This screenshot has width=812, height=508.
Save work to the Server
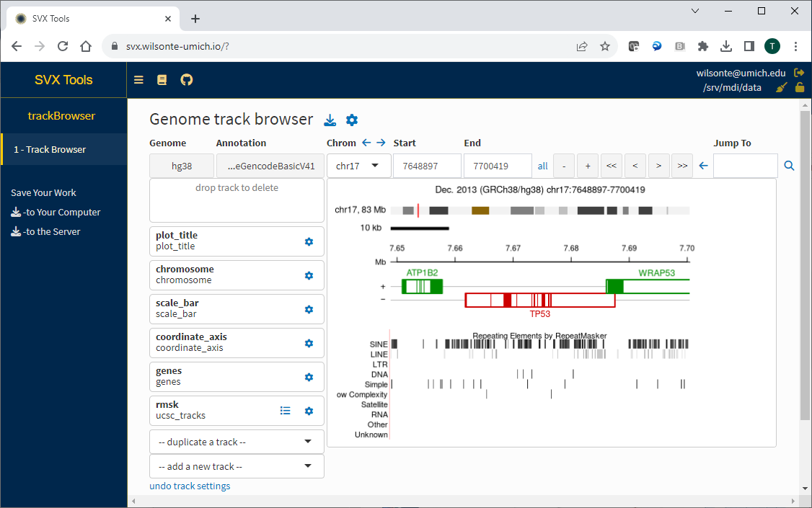tap(45, 232)
